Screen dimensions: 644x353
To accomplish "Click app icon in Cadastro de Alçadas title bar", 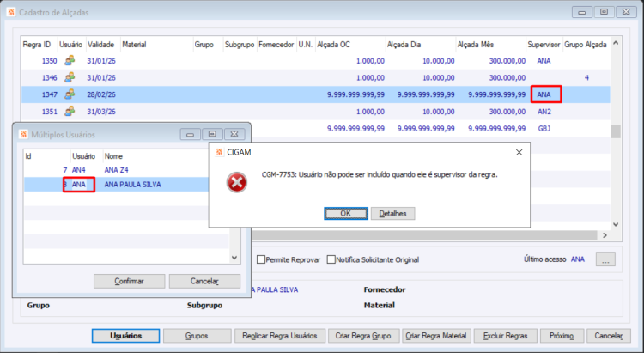I will click(11, 12).
